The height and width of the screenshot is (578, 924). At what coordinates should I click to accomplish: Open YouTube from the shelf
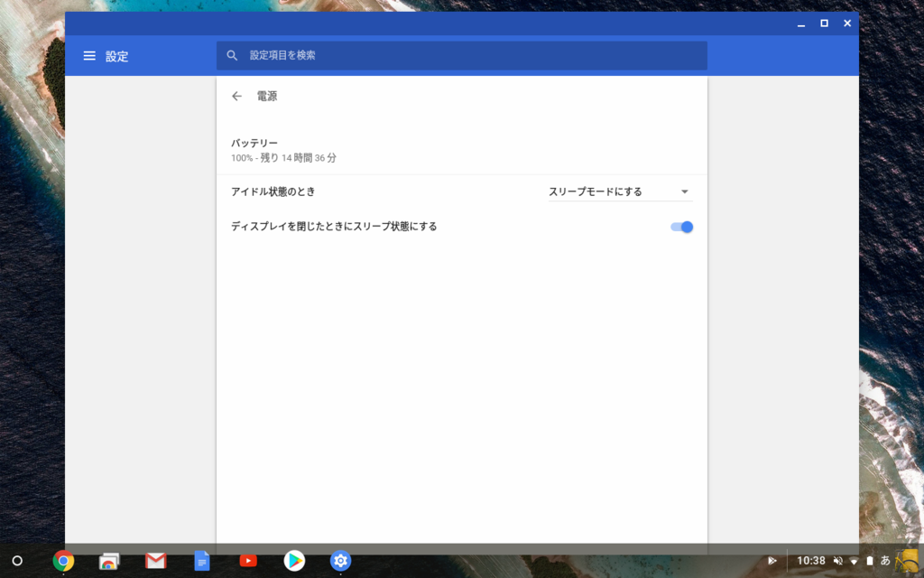tap(248, 560)
